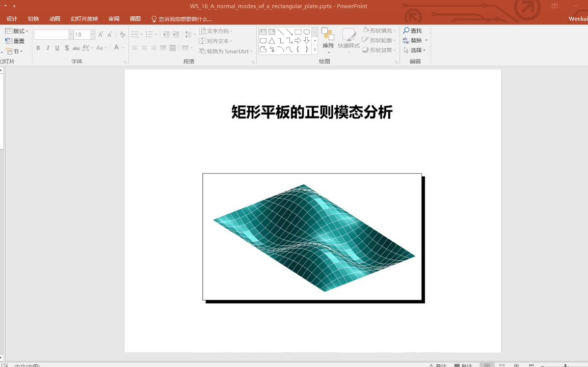Click the Tell Me (告诉我) search box
This screenshot has width=588, height=367.
click(183, 18)
